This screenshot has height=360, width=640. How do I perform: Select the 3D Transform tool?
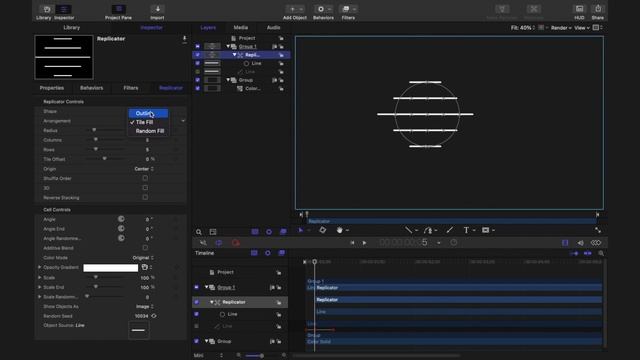tap(322, 230)
